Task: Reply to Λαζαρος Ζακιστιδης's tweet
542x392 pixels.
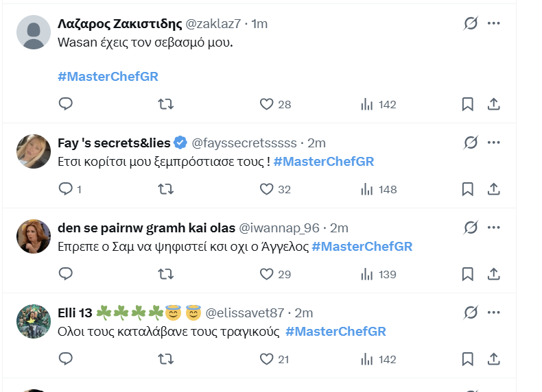Action: click(x=66, y=104)
